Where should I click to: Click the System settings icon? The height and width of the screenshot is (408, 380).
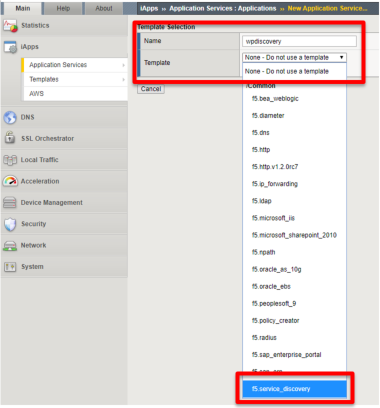coord(10,267)
